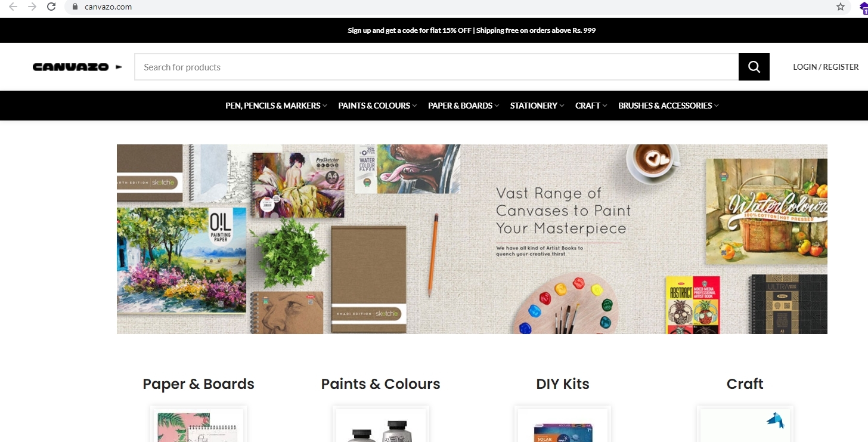Open the Paper & Boards category thumbnail
Image resolution: width=868 pixels, height=442 pixels.
[199, 425]
